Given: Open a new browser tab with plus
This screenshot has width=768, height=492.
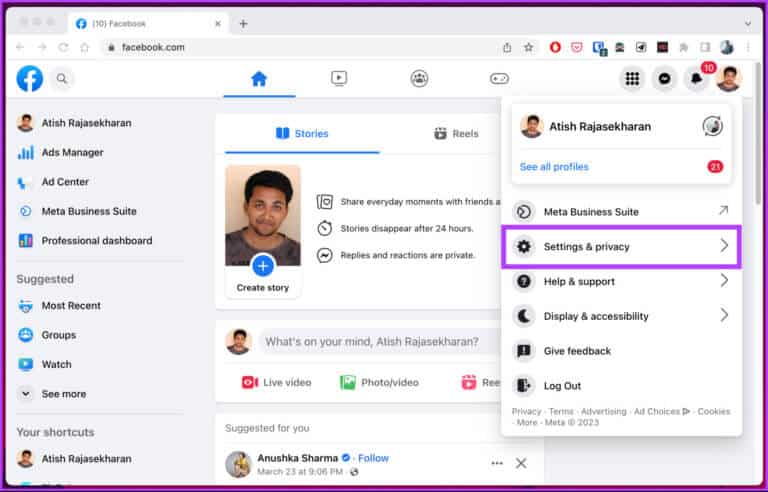Looking at the screenshot, I should (x=243, y=24).
